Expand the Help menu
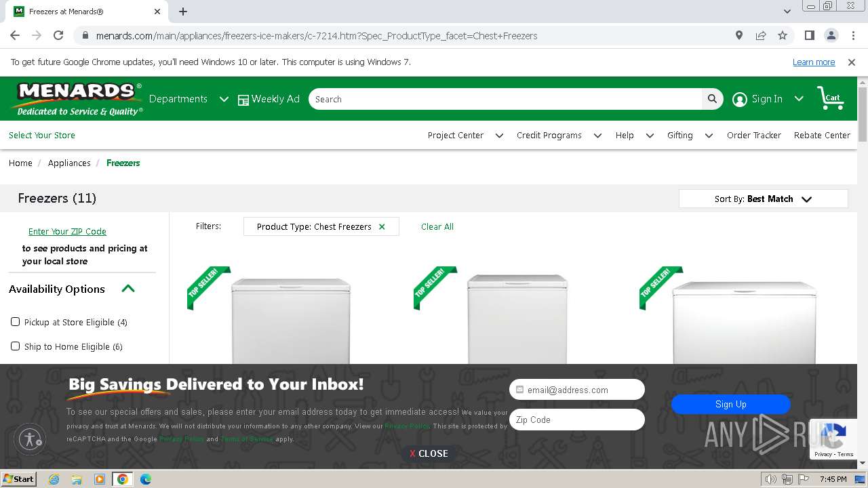The image size is (868, 488). [x=634, y=136]
